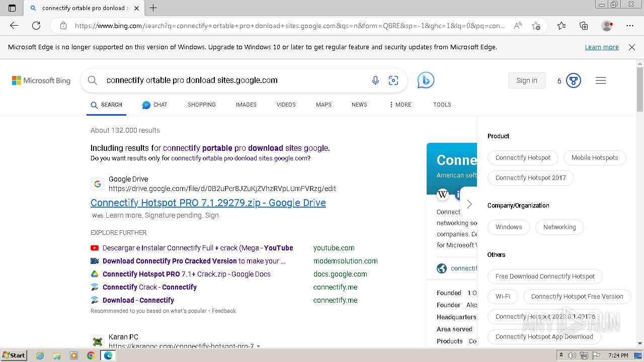The width and height of the screenshot is (644, 362).
Task: Open Connectify Hotspot PRO Crack.zip Google Docs
Action: coord(187,274)
